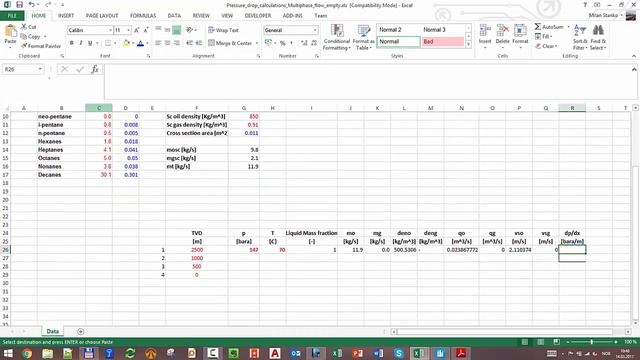Increase decimal places

(x=304, y=43)
